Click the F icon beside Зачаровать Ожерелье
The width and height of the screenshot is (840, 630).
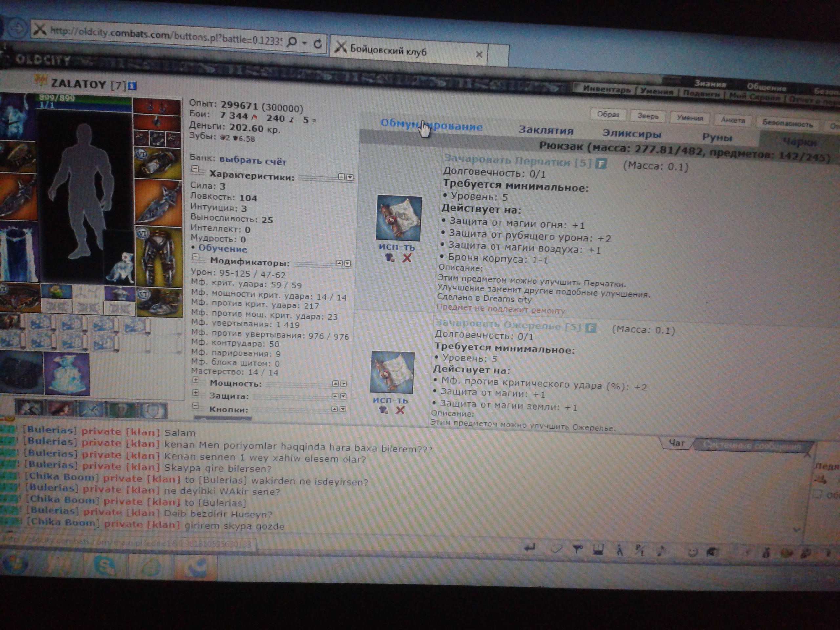click(591, 327)
